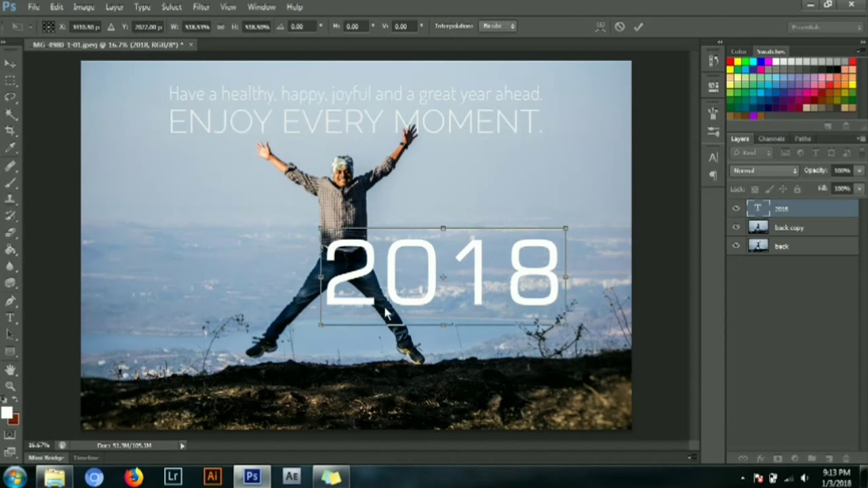Select the Brush tool
Screen dimensions: 868x488
click(10, 182)
